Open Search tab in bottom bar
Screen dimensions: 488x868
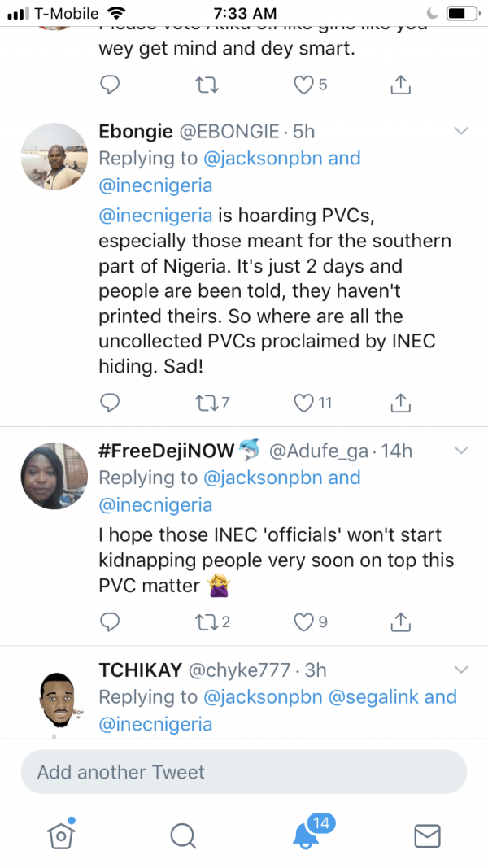pos(183,835)
